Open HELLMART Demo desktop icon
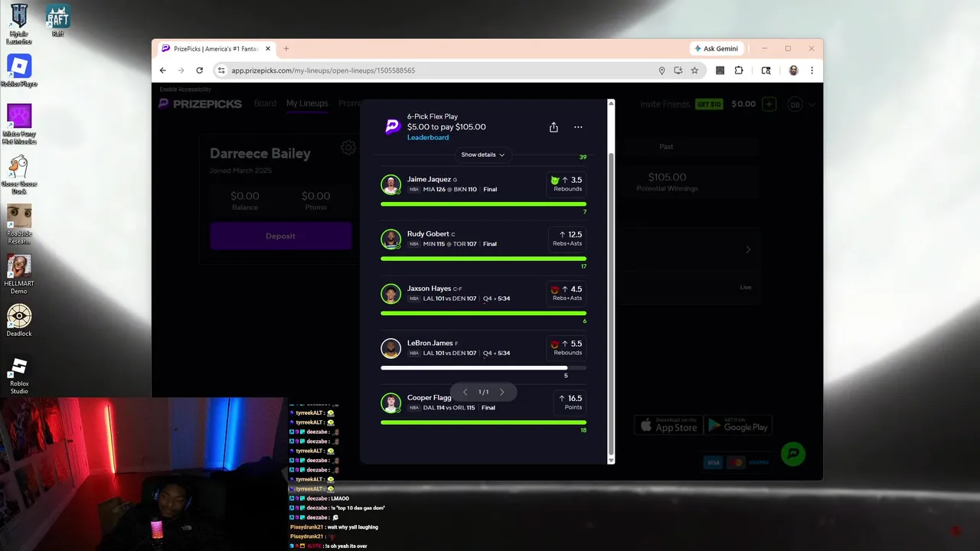980x551 pixels. 19,274
